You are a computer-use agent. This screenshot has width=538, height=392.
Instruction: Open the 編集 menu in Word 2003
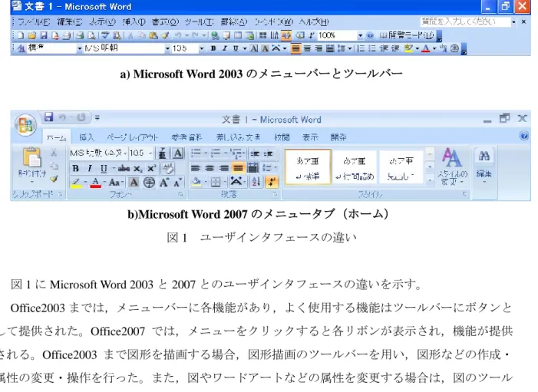[70, 22]
